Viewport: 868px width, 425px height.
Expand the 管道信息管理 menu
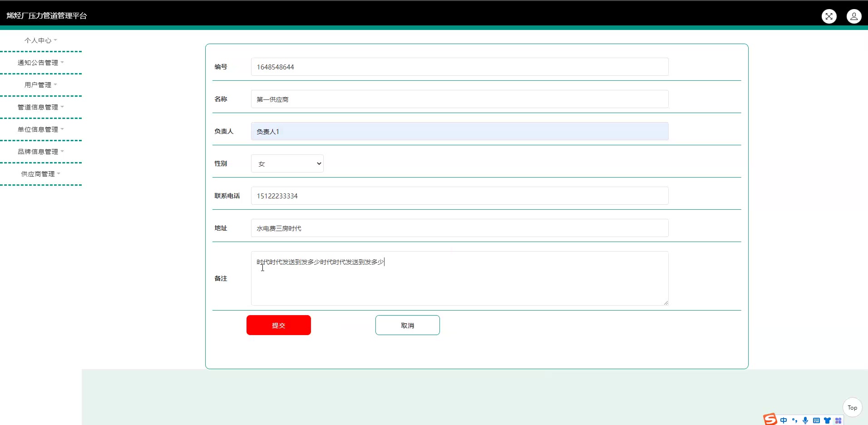[x=41, y=107]
